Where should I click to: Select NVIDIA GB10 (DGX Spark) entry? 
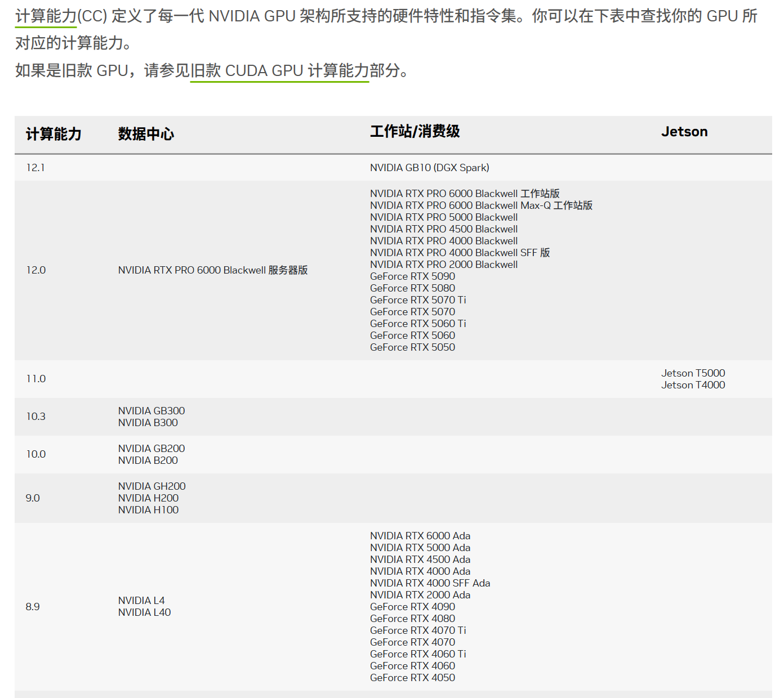pyautogui.click(x=430, y=168)
